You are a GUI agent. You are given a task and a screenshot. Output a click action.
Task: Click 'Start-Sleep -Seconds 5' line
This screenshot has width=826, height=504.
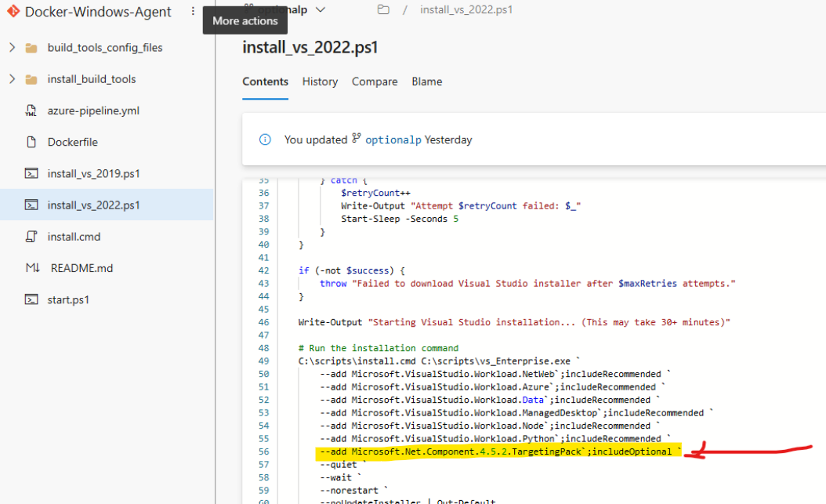point(400,219)
